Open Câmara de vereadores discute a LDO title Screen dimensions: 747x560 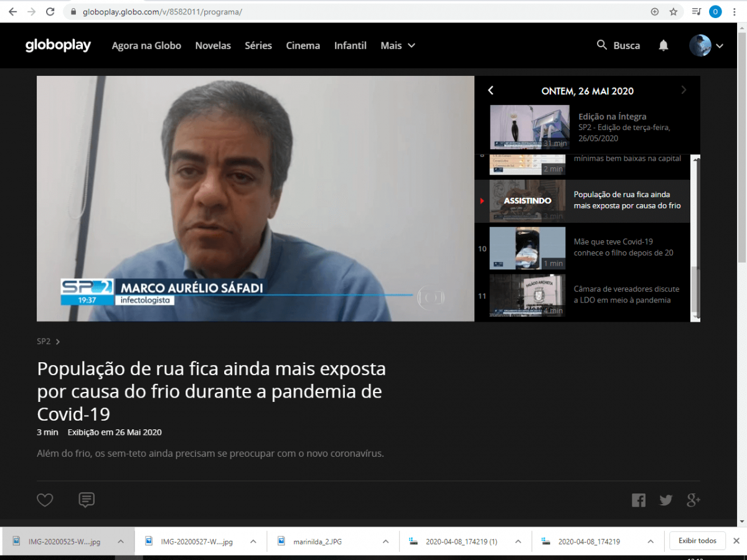pos(626,294)
